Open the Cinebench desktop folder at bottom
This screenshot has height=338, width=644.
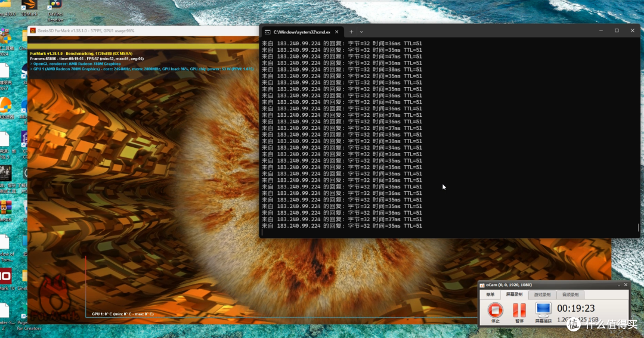(x=24, y=279)
